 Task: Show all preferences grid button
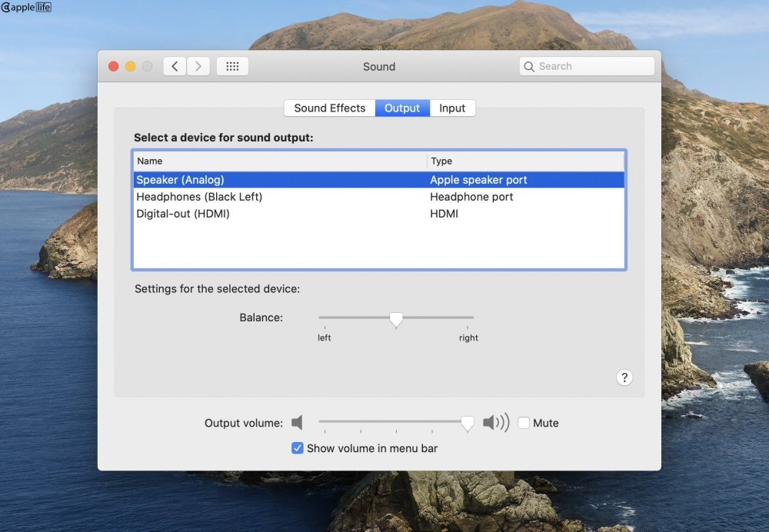pyautogui.click(x=232, y=66)
